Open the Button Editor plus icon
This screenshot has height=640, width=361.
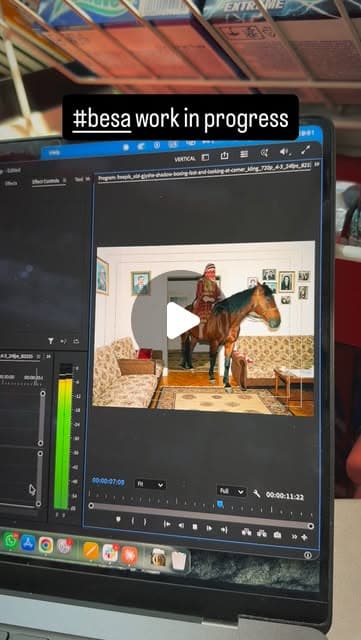click(x=304, y=538)
